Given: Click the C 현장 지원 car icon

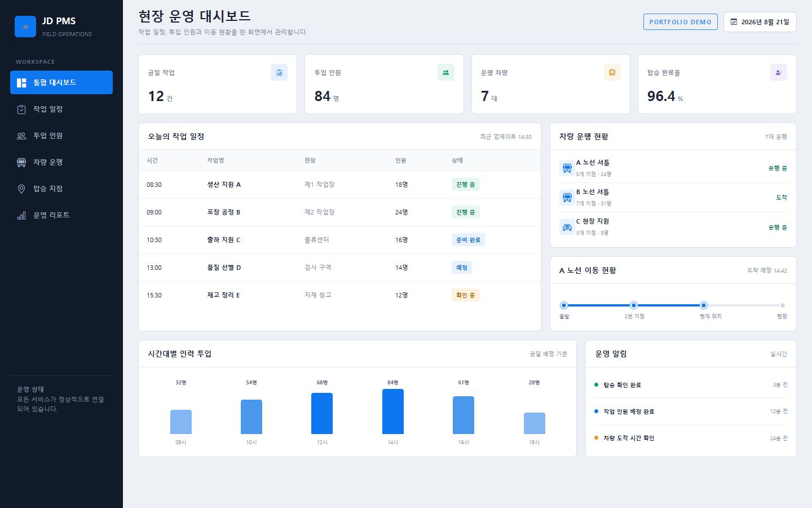Looking at the screenshot, I should point(567,227).
